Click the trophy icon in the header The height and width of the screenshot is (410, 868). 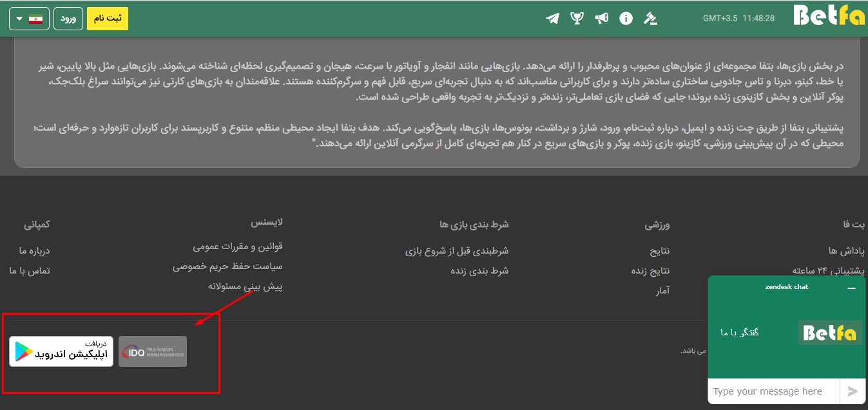coord(577,18)
